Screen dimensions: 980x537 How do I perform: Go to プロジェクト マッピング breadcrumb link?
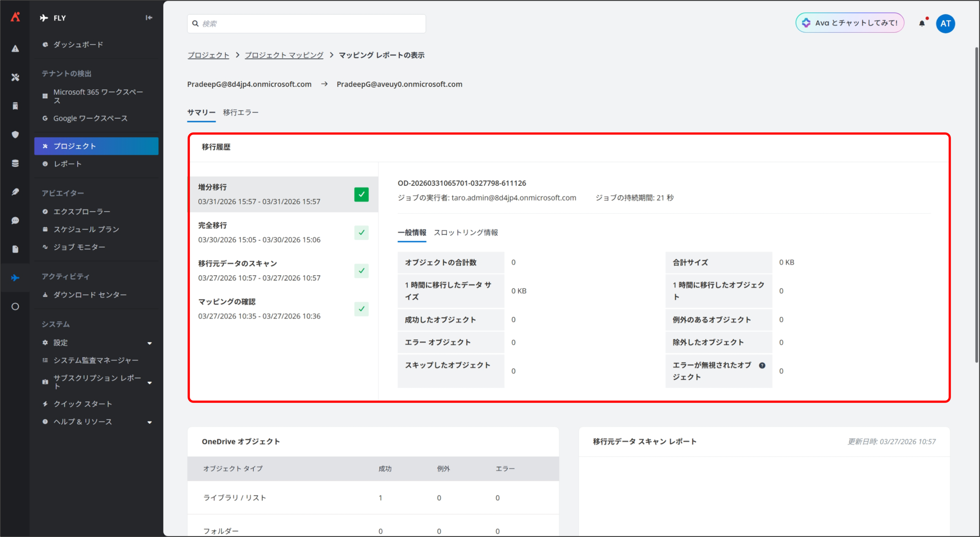[x=284, y=55]
